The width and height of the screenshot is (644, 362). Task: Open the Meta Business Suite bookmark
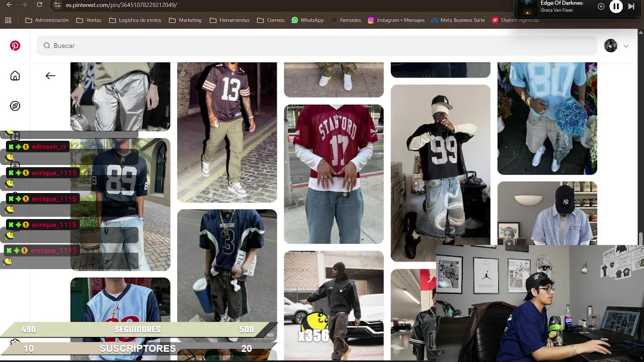click(x=458, y=20)
